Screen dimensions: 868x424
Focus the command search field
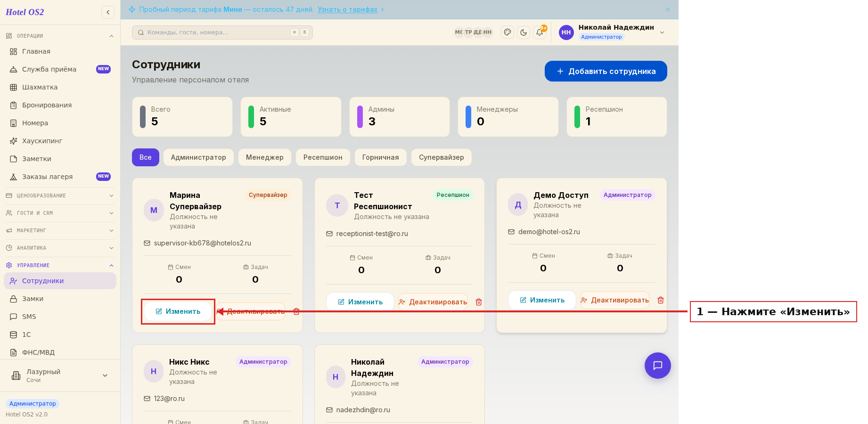[222, 33]
